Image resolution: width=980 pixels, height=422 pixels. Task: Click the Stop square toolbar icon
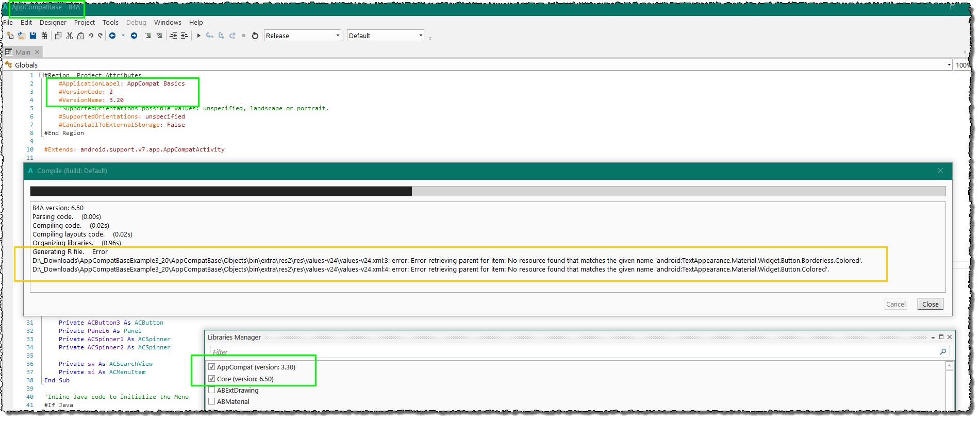point(244,36)
